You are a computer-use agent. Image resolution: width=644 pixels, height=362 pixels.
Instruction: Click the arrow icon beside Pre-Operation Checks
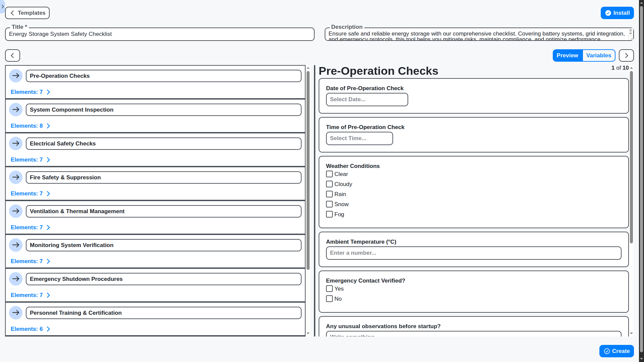click(16, 76)
